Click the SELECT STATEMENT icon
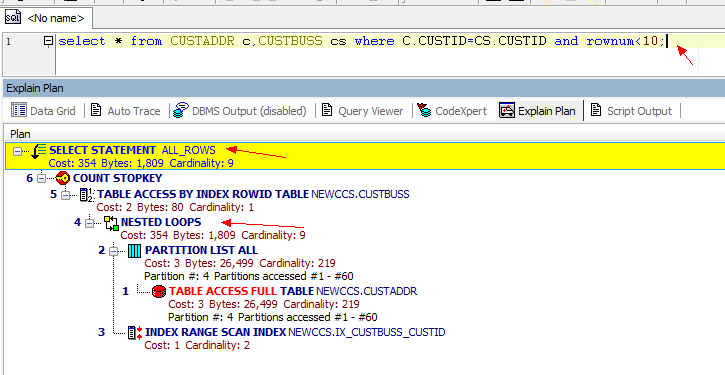725x375 pixels. [x=38, y=151]
